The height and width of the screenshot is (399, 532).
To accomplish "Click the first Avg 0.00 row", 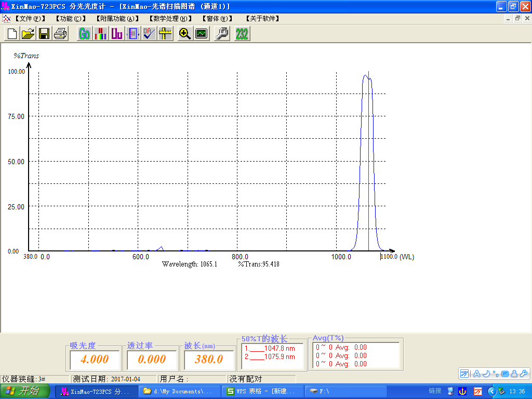I will coord(341,347).
